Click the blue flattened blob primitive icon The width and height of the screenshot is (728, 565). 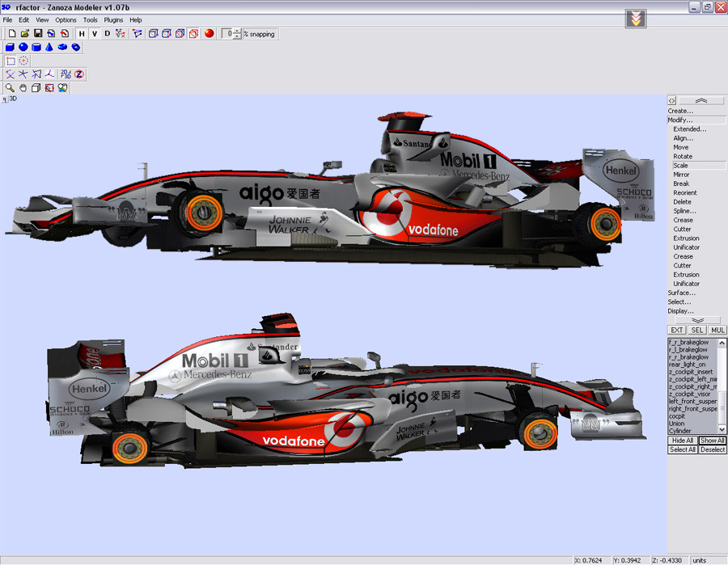[x=62, y=47]
